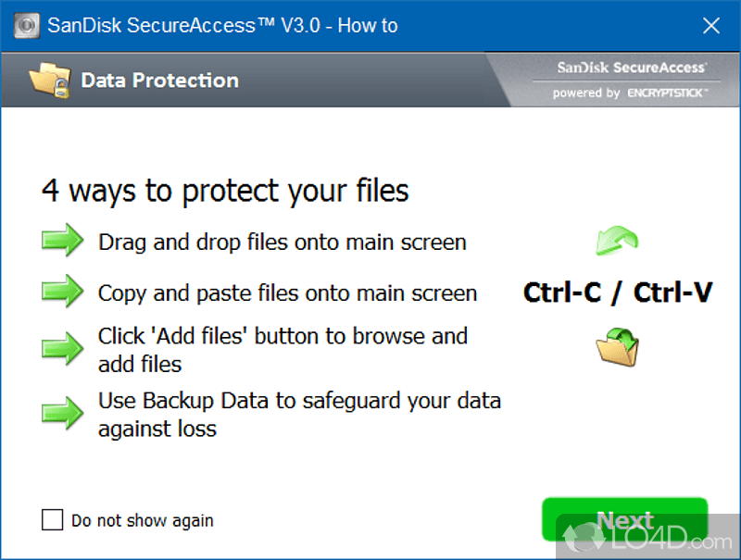Click the green arrow beside drag and drop option

[x=61, y=241]
